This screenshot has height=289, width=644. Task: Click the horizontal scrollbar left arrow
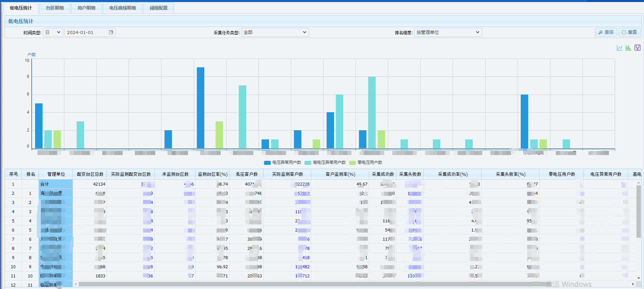tap(76, 284)
